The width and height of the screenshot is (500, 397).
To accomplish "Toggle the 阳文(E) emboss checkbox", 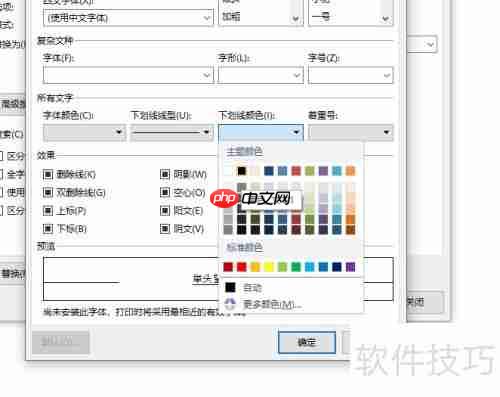I will [165, 211].
